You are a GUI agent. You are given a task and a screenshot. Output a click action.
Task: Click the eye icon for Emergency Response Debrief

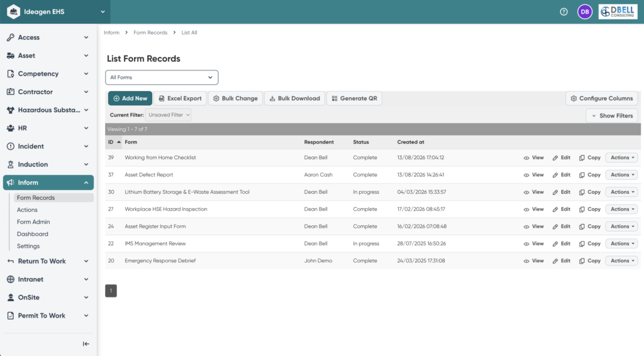[526, 261]
